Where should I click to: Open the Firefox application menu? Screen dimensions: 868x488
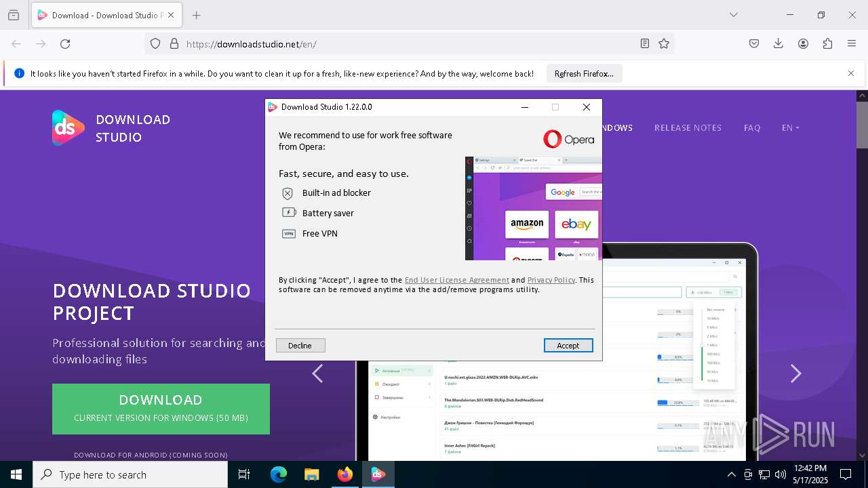[x=852, y=43]
